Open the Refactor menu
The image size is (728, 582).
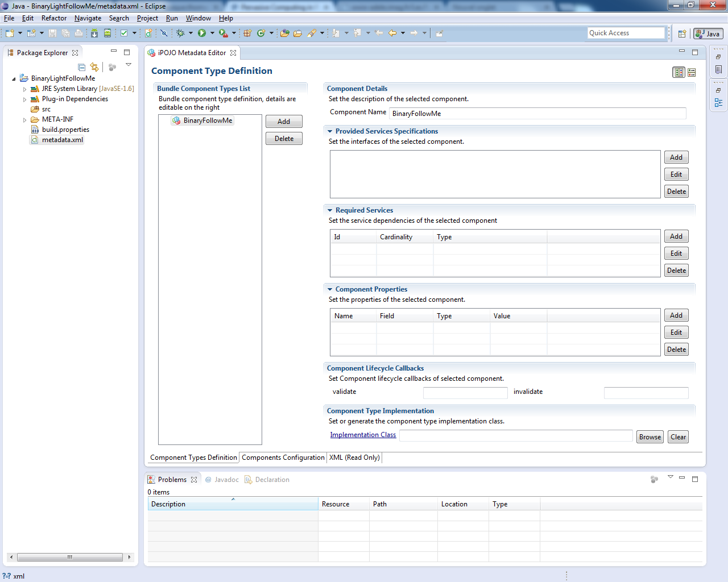pos(54,18)
